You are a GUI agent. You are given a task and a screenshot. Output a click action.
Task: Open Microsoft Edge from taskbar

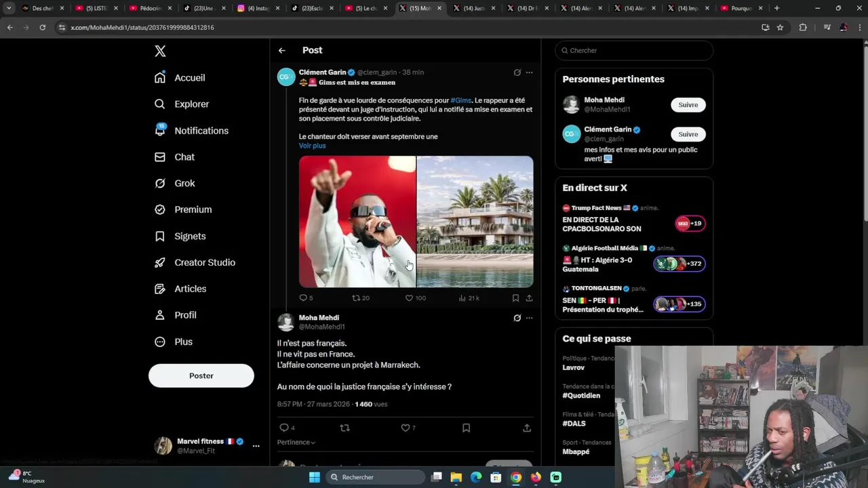(x=476, y=477)
